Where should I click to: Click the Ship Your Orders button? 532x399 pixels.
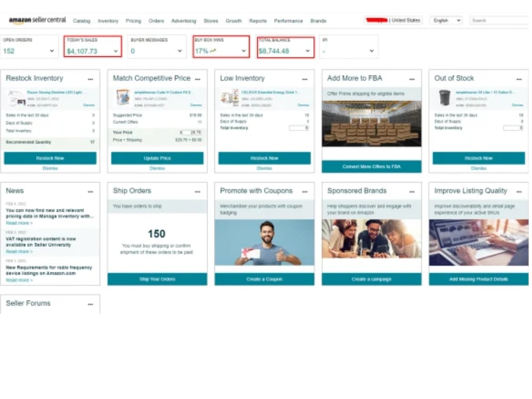(x=157, y=279)
